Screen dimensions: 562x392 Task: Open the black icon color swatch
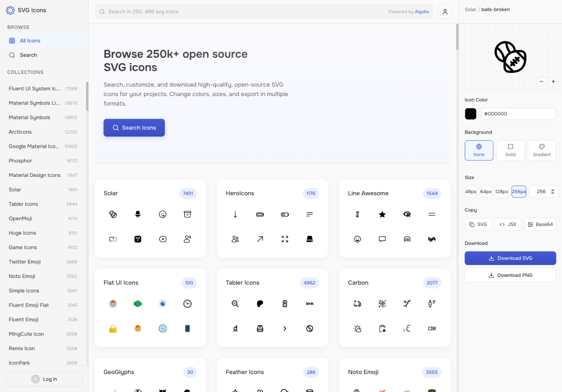[470, 114]
